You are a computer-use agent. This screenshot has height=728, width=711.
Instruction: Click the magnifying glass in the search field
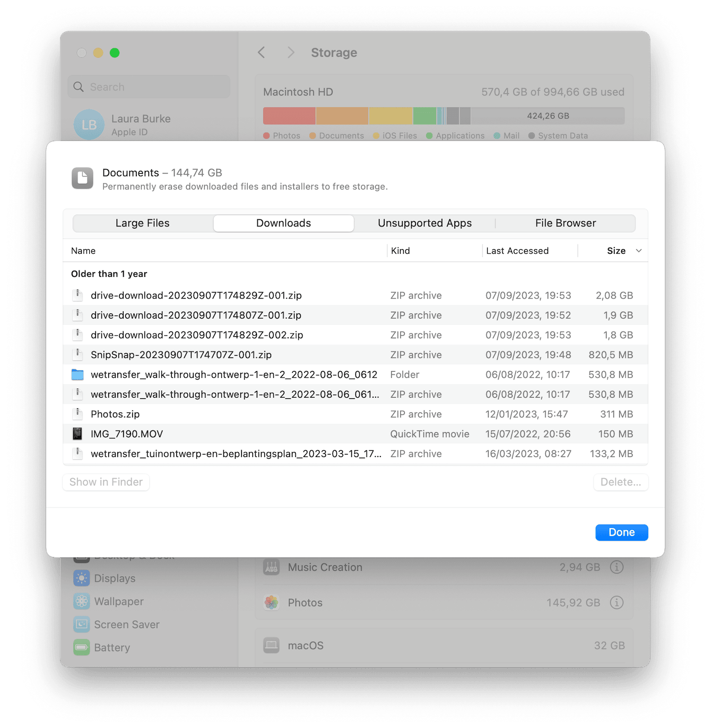coord(78,86)
